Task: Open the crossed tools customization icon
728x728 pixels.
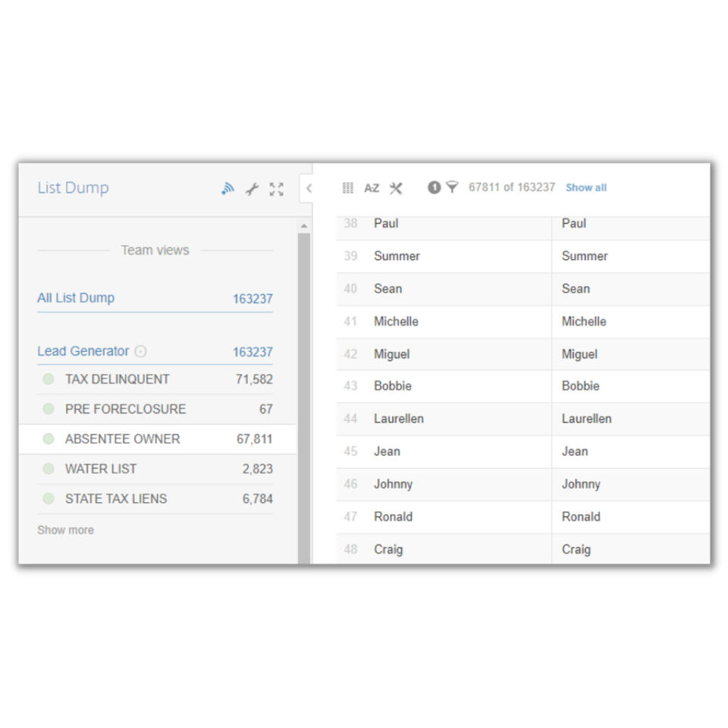Action: tap(396, 188)
